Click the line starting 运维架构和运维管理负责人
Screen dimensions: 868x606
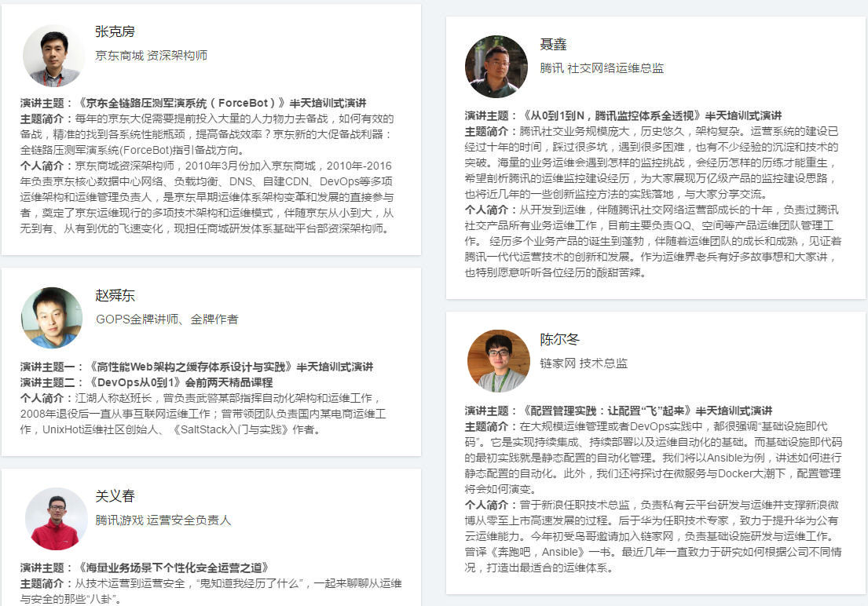[x=207, y=197]
